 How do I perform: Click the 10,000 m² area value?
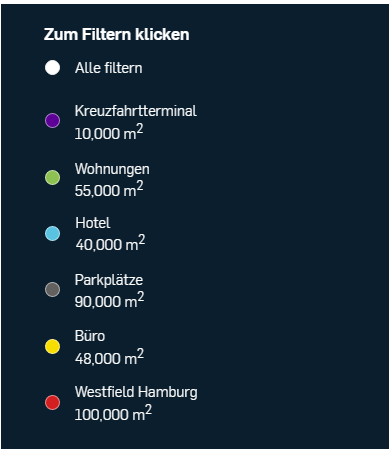pyautogui.click(x=109, y=132)
